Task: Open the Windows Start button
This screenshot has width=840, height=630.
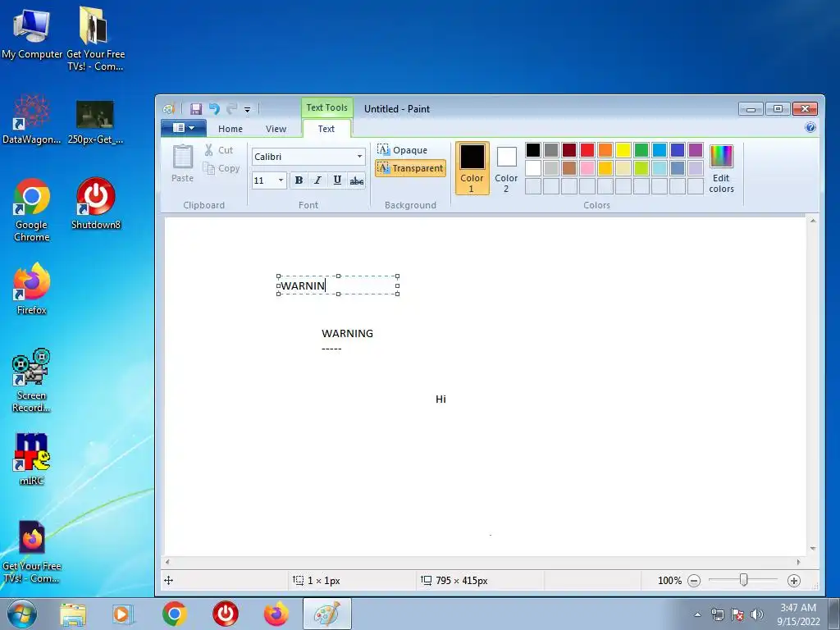Action: 21,614
